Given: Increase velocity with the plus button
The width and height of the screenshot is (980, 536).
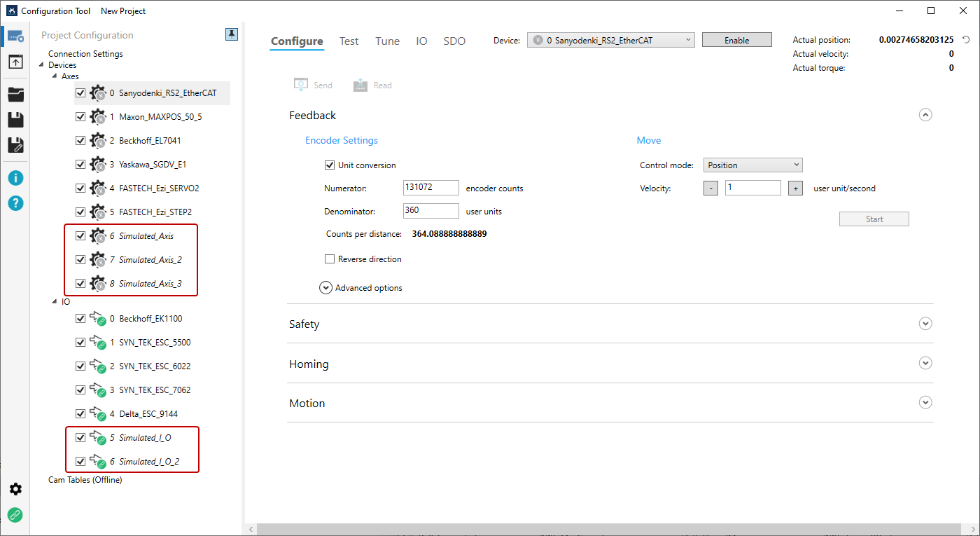Looking at the screenshot, I should (794, 188).
